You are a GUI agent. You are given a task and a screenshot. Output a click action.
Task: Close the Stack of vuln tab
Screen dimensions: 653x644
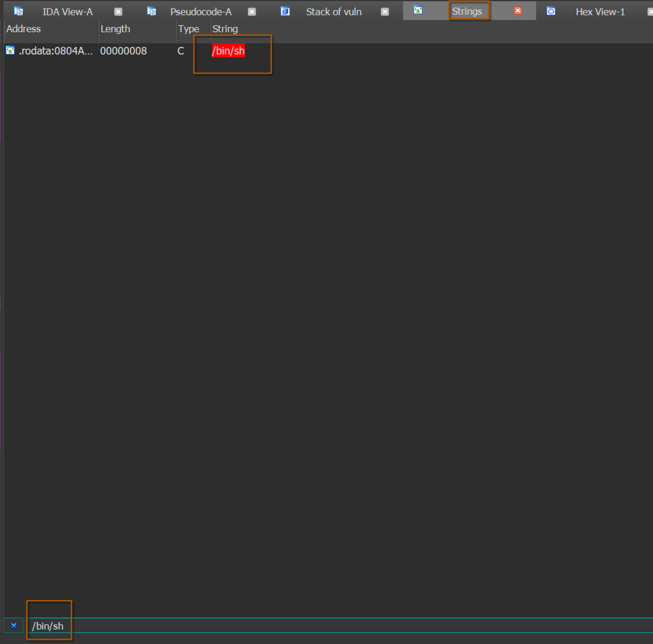[x=385, y=11]
